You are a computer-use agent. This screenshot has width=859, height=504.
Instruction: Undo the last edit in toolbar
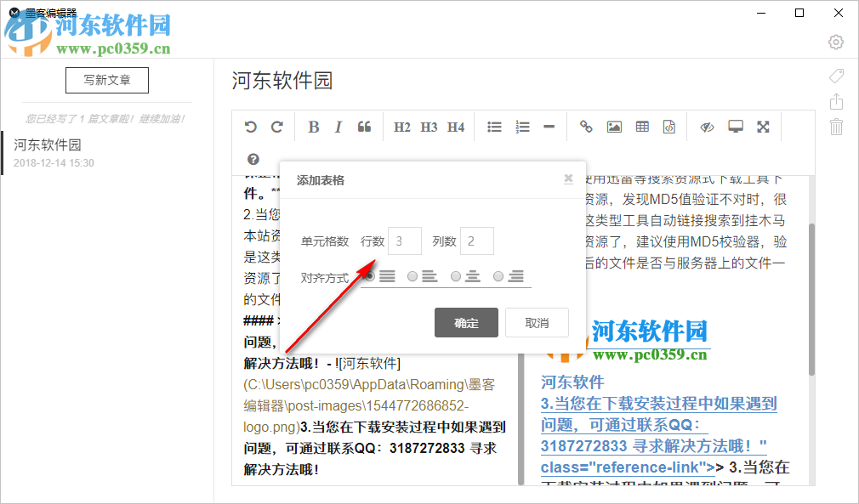(x=250, y=127)
